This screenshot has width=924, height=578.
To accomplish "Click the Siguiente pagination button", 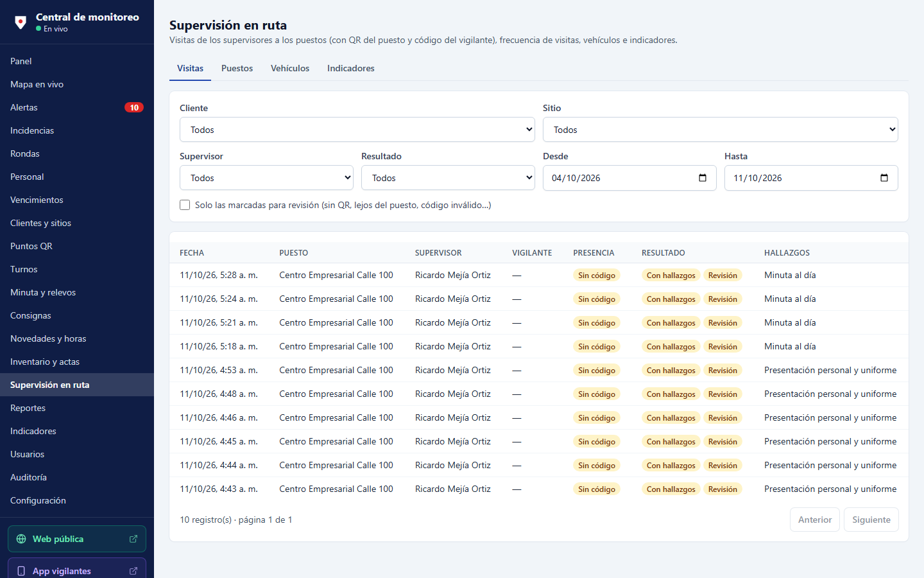I will [871, 520].
